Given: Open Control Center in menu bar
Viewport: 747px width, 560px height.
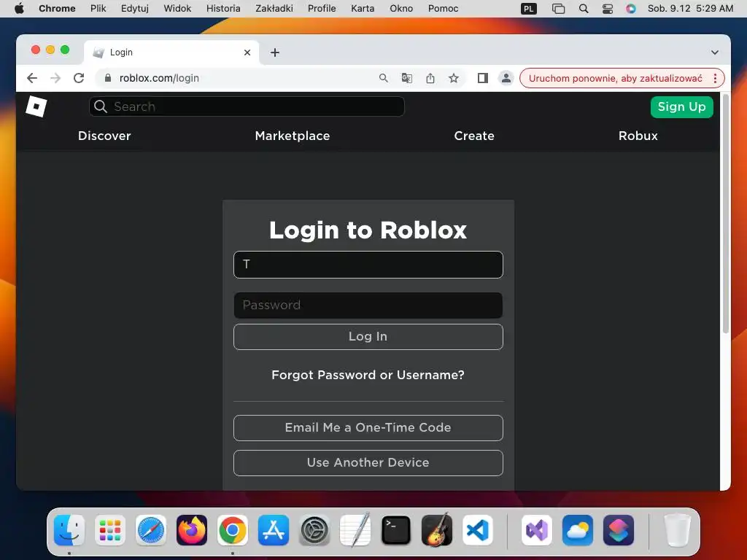Looking at the screenshot, I should (608, 9).
